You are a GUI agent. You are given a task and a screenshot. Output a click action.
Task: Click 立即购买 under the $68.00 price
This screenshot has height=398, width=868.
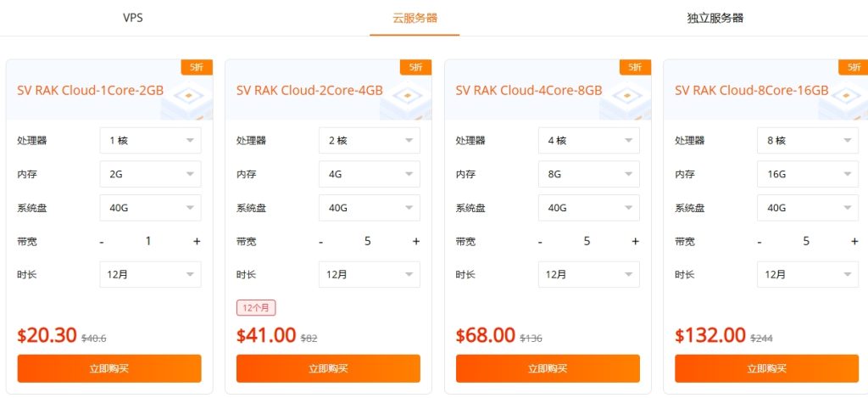[x=548, y=368]
